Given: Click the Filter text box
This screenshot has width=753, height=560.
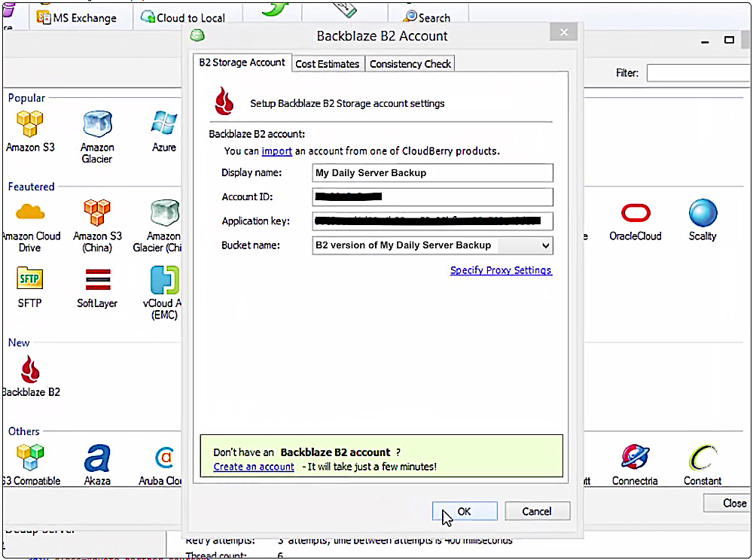Looking at the screenshot, I should [699, 73].
